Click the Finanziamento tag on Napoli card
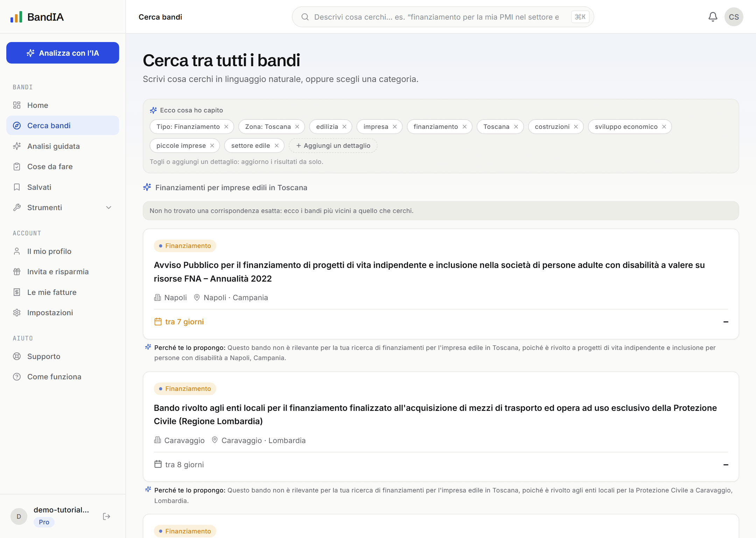This screenshot has width=756, height=538. tap(185, 246)
